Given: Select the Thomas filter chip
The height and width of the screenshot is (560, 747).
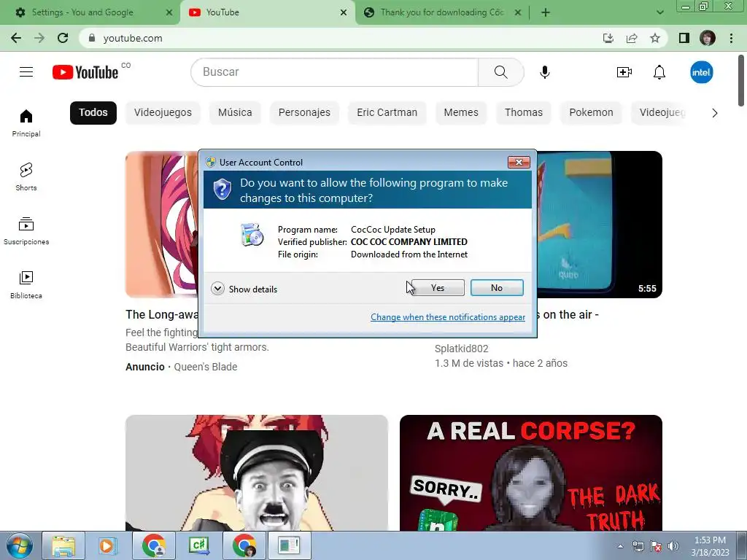Looking at the screenshot, I should (524, 112).
